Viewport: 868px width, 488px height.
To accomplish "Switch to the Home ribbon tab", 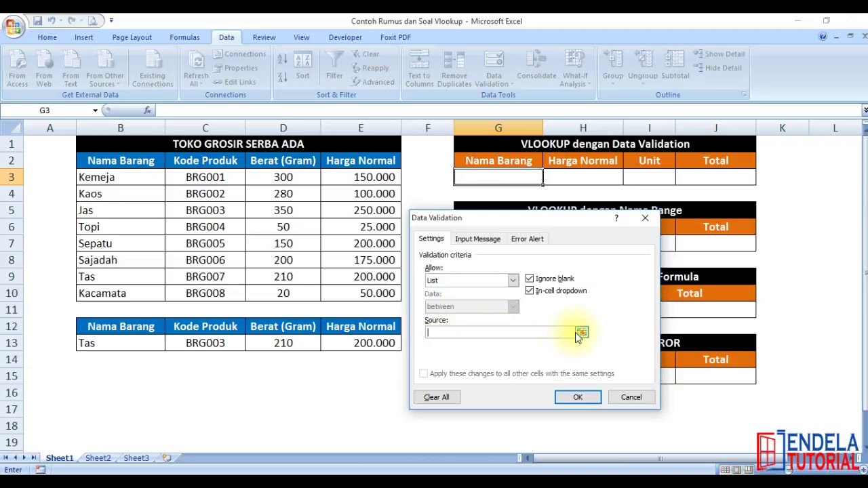I will [x=47, y=37].
